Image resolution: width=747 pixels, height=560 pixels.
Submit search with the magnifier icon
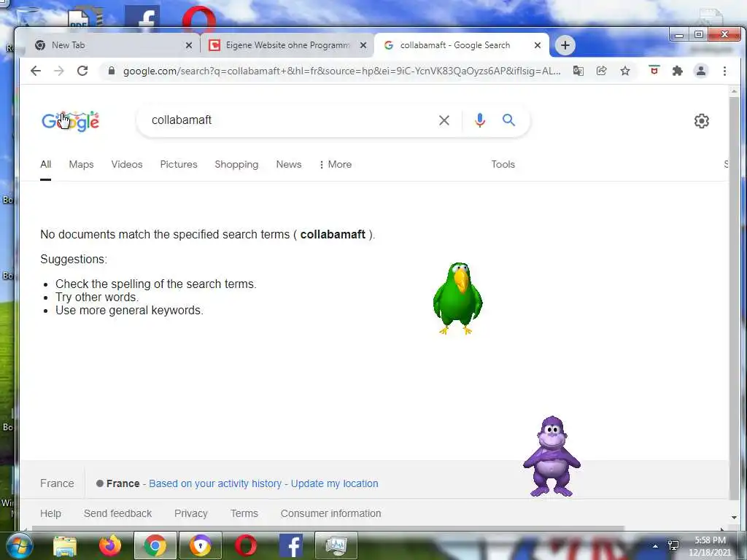508,120
